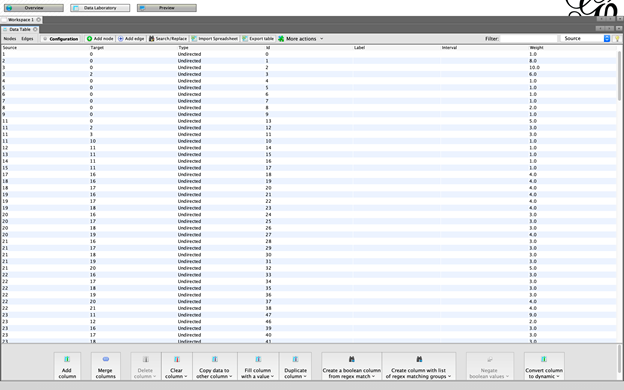
Task: Select the Weight cell showing 9.0
Action: coord(572,315)
